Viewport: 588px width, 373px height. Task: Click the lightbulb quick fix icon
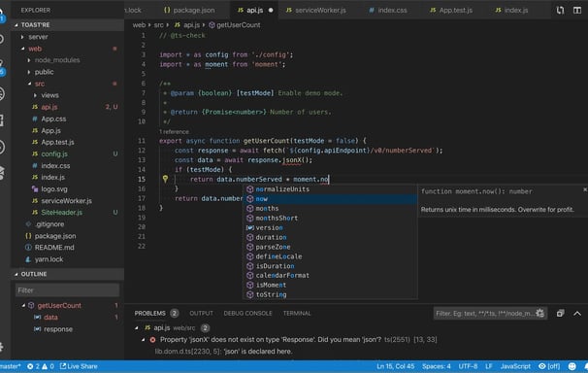click(x=165, y=179)
